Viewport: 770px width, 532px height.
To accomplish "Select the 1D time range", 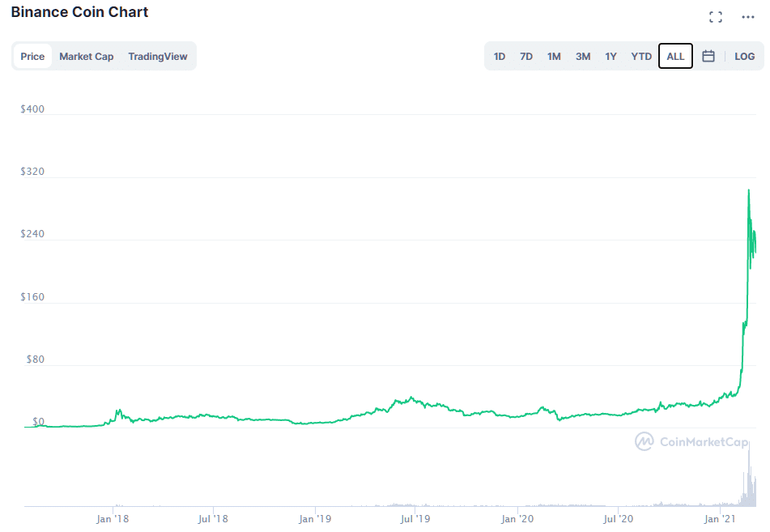I will (x=500, y=57).
